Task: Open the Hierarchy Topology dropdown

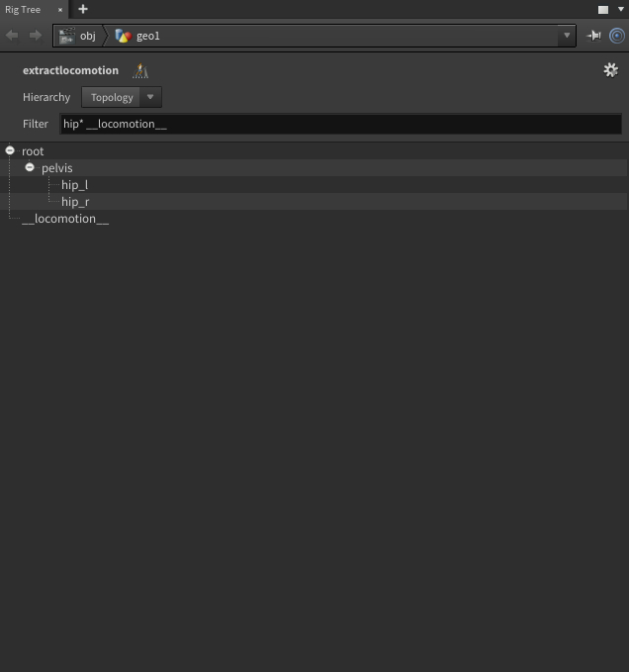Action: pos(121,97)
